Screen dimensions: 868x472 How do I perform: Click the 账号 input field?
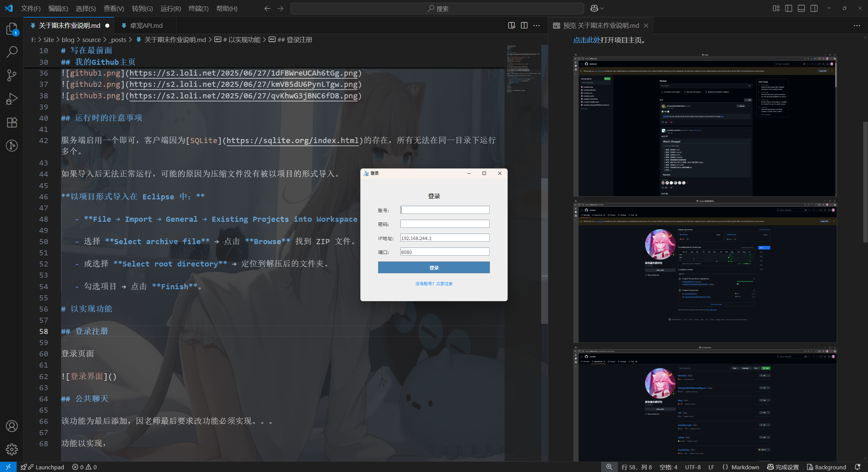click(x=445, y=210)
